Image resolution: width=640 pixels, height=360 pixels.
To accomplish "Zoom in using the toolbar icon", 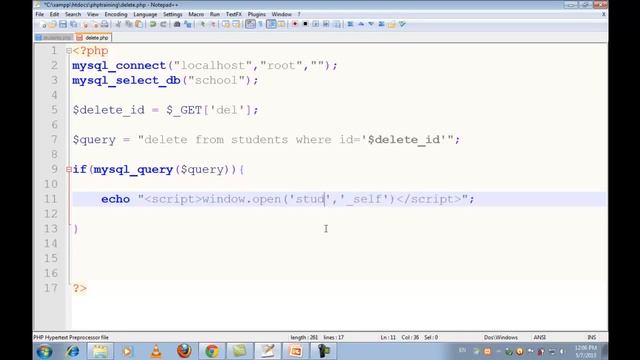I will point(202,24).
